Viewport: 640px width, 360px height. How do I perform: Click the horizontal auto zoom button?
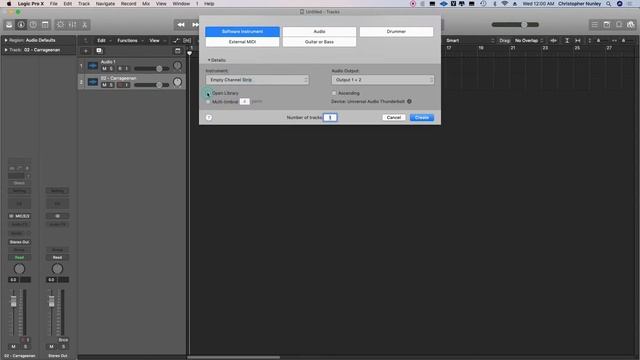578,40
